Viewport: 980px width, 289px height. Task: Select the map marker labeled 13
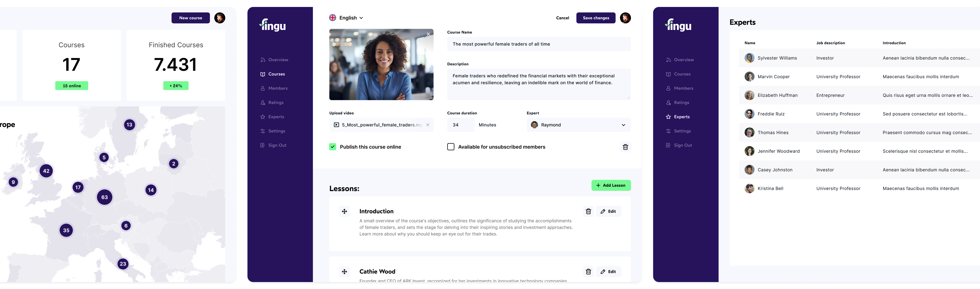click(x=129, y=125)
